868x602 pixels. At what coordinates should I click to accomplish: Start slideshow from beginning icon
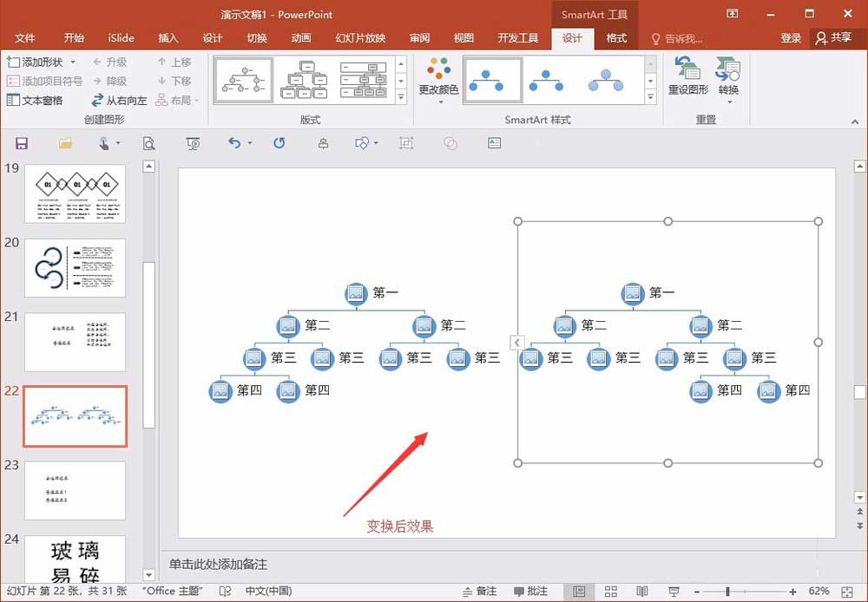click(x=194, y=144)
